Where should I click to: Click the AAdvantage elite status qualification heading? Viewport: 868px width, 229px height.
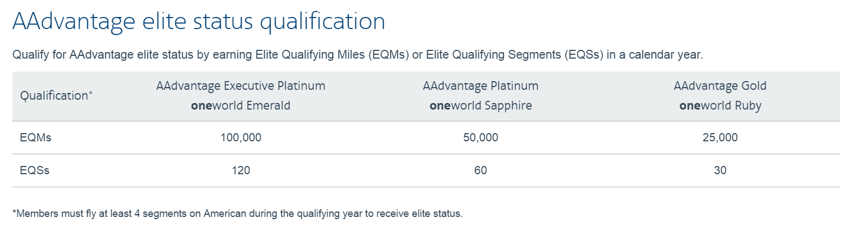tap(199, 22)
